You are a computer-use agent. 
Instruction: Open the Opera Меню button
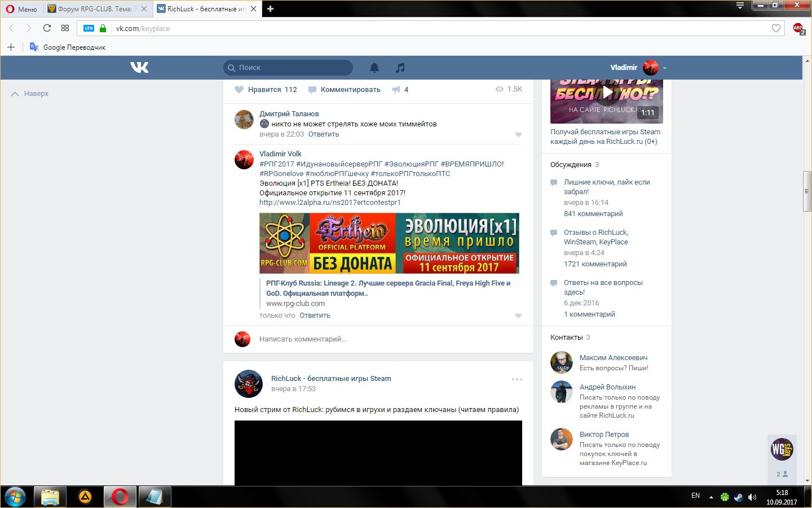(x=21, y=9)
